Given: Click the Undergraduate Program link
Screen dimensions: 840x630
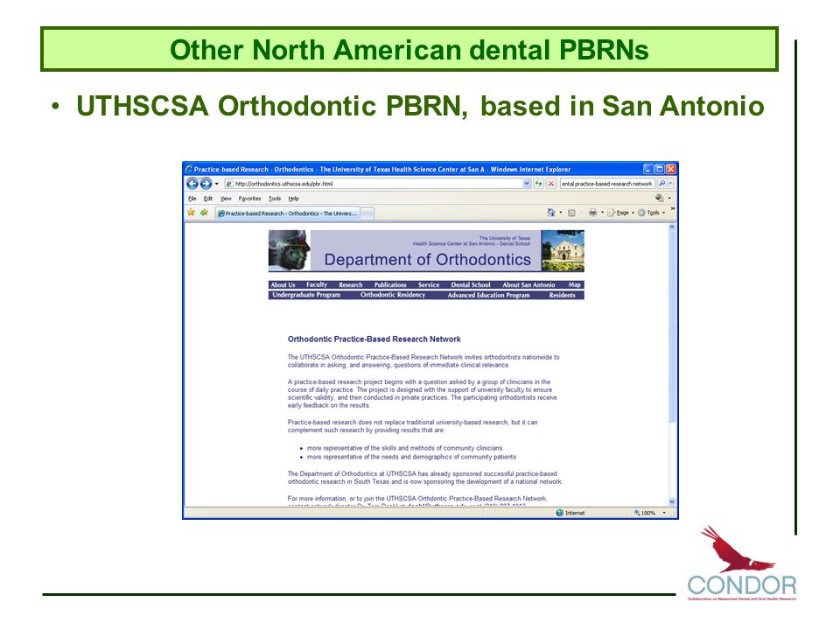Looking at the screenshot, I should tap(306, 295).
